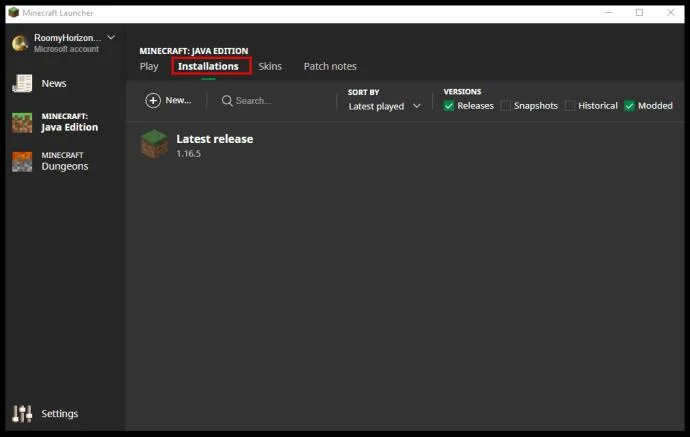690x437 pixels.
Task: Expand the account dropdown chevron
Action: pyautogui.click(x=111, y=37)
